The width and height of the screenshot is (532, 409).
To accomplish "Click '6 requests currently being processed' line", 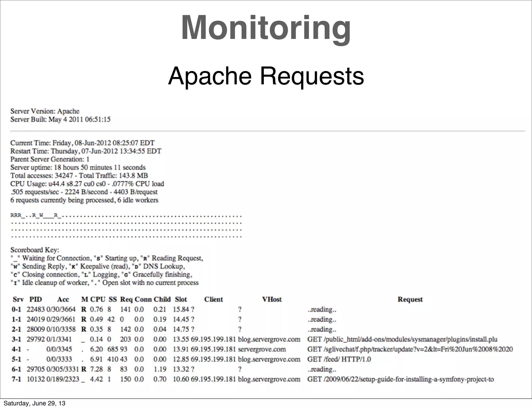I will coord(84,200).
